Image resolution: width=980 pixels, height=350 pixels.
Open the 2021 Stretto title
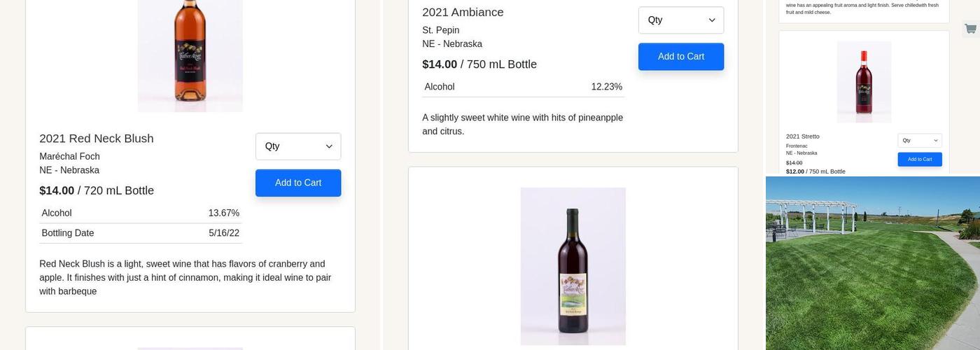tap(802, 136)
